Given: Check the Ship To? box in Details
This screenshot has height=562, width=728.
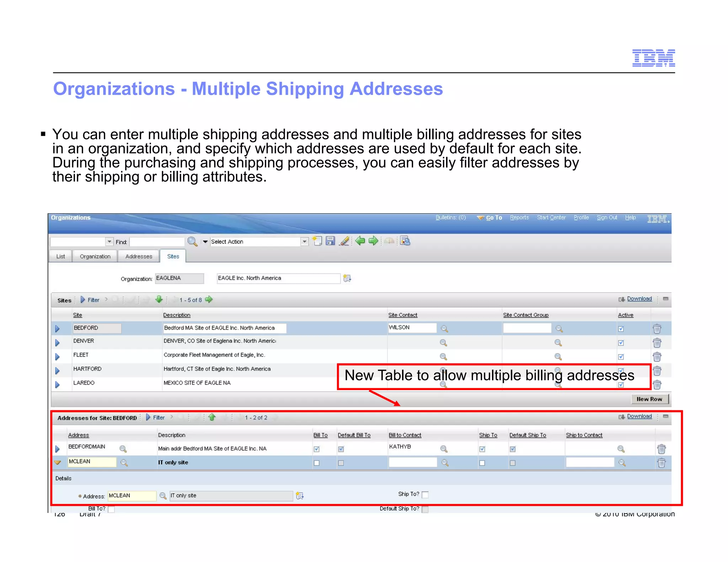Looking at the screenshot, I should pyautogui.click(x=425, y=495).
